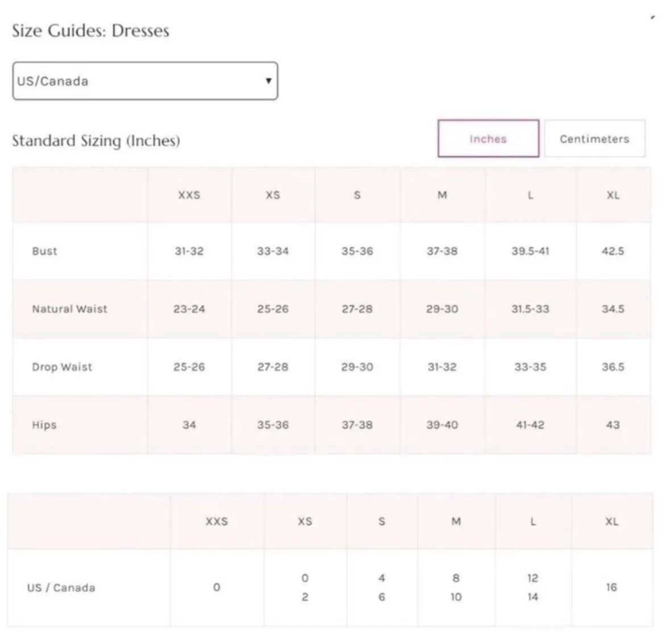Click the 'Standard Sizing (Inches)' heading

[x=96, y=140]
